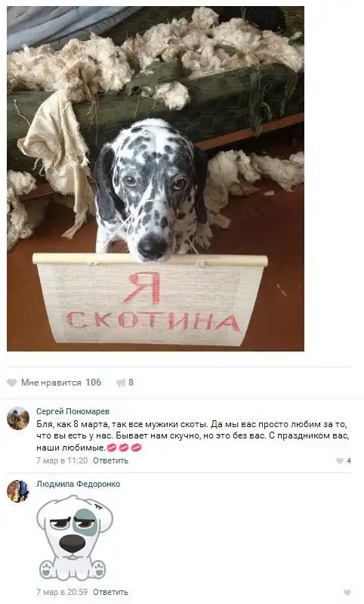This screenshot has width=364, height=604.
Task: Click the heart icon beside Мне нравится
Action: 12,383
